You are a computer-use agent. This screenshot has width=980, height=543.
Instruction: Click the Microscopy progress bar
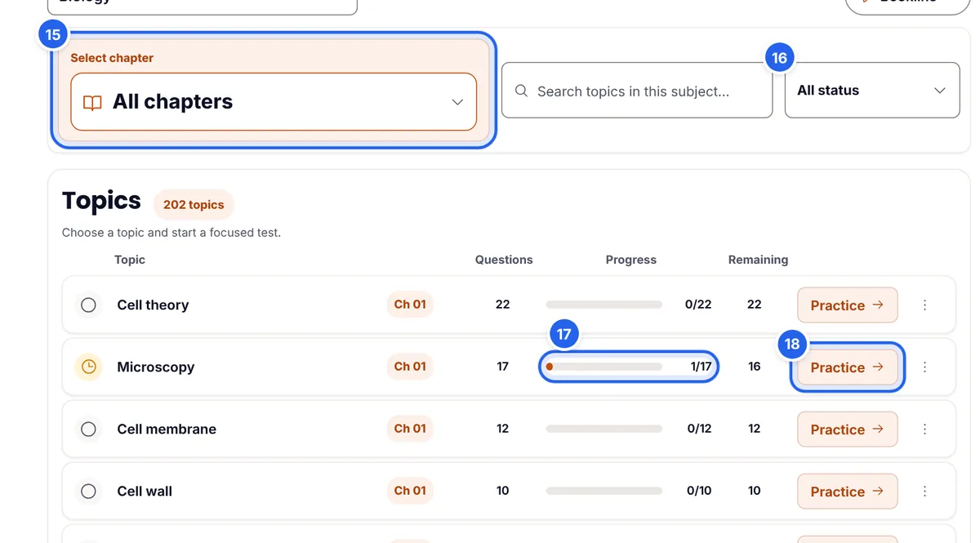click(x=604, y=367)
